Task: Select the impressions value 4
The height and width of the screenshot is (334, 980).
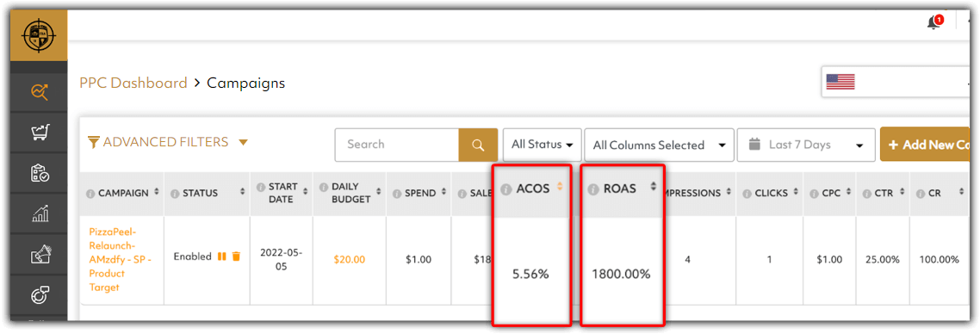Action: pos(687,260)
